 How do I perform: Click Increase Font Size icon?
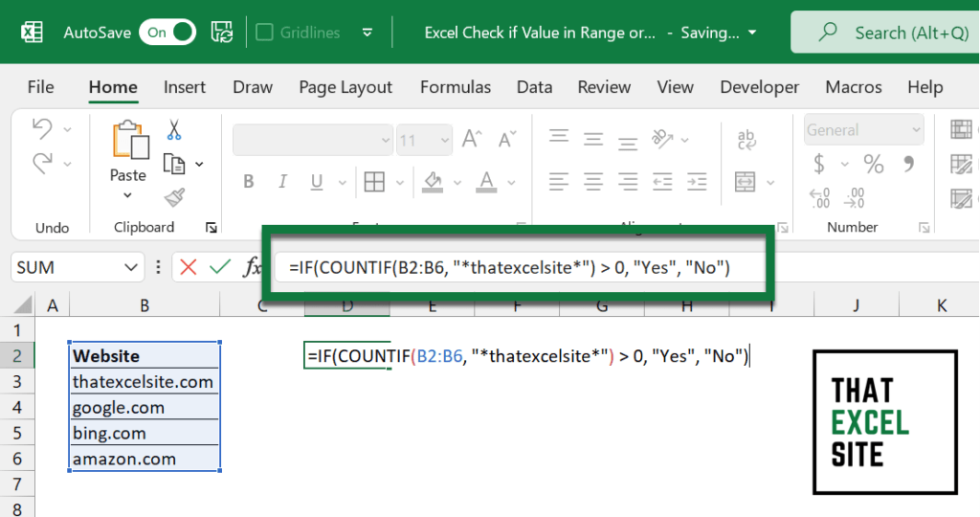(x=472, y=139)
